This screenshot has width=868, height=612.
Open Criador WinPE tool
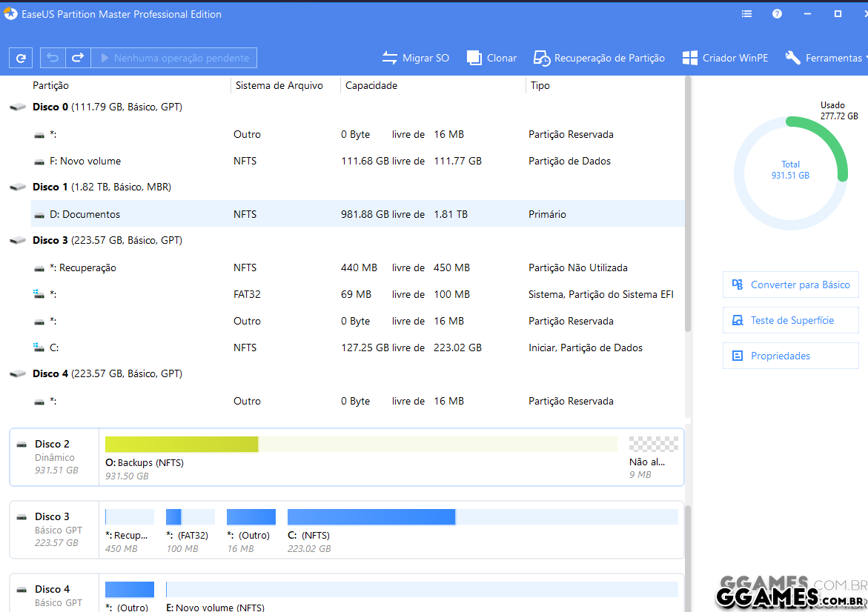click(x=725, y=58)
